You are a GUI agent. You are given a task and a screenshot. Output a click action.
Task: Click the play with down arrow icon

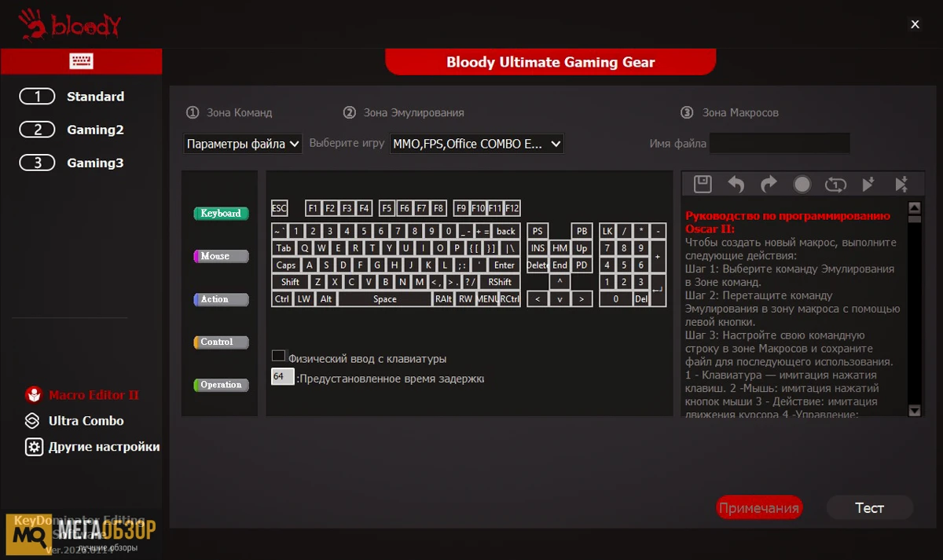(x=868, y=184)
